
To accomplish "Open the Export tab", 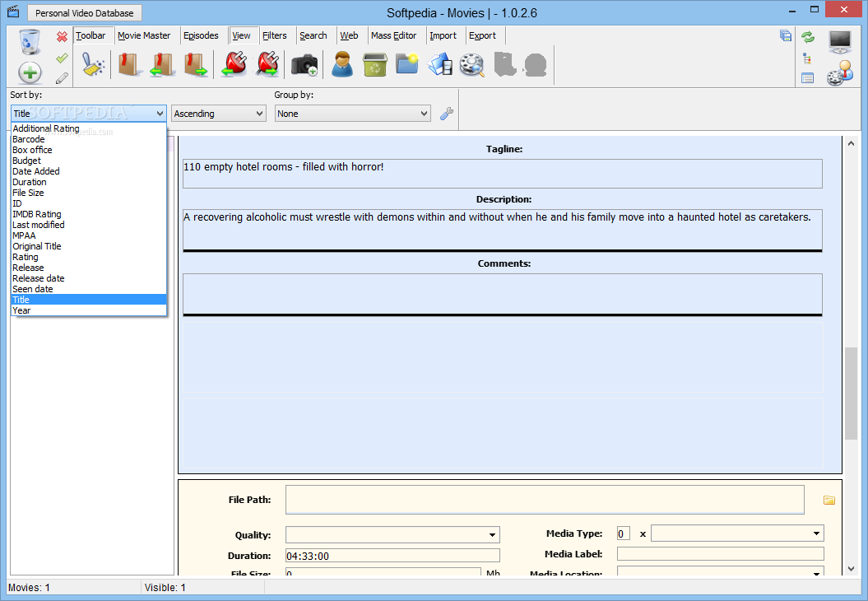I will click(x=483, y=35).
